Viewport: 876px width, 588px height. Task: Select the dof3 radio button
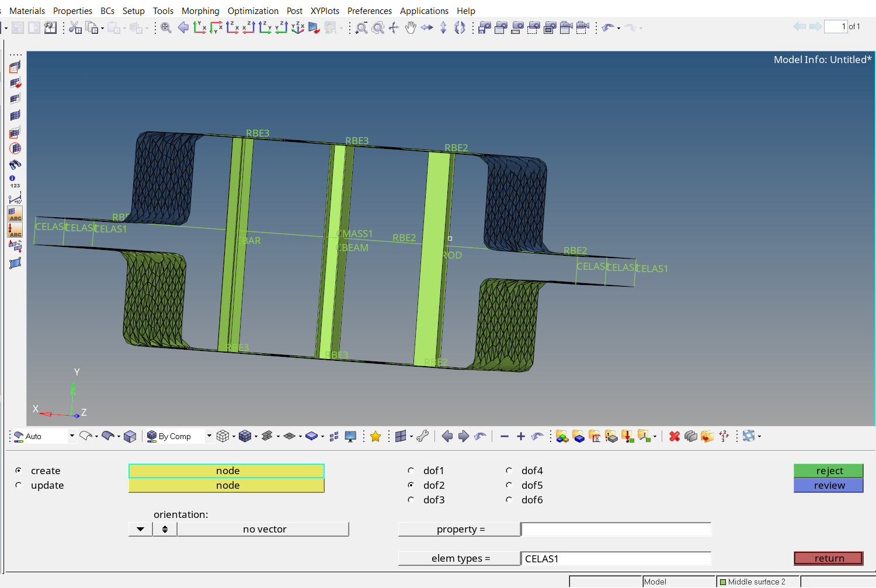point(411,500)
